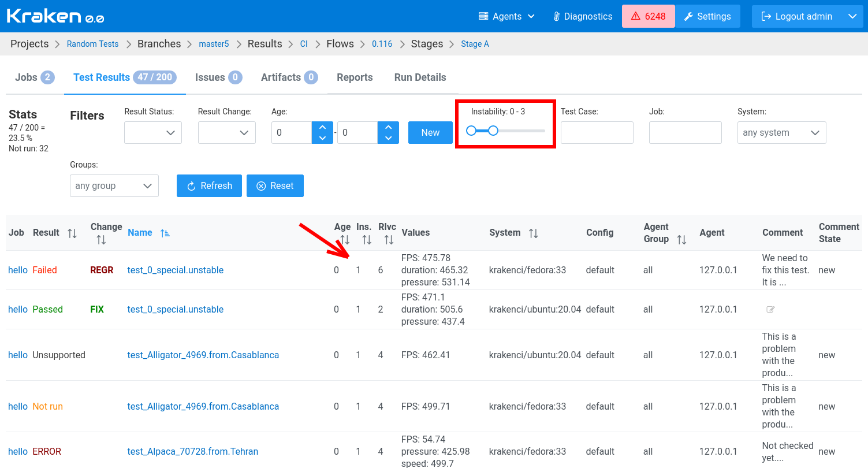Open the Artifacts tab
The image size is (868, 468).
(x=289, y=77)
